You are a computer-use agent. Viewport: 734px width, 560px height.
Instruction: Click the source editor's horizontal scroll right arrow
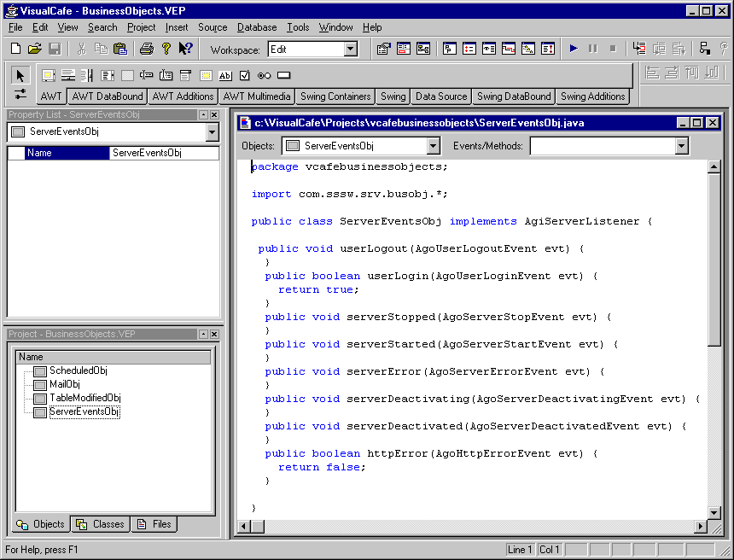pos(701,527)
